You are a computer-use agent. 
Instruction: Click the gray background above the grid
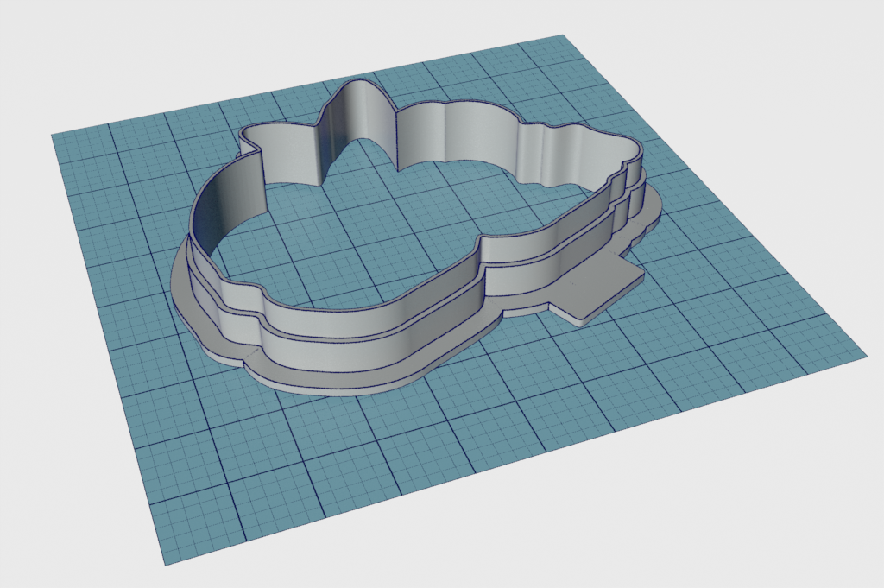(259, 43)
